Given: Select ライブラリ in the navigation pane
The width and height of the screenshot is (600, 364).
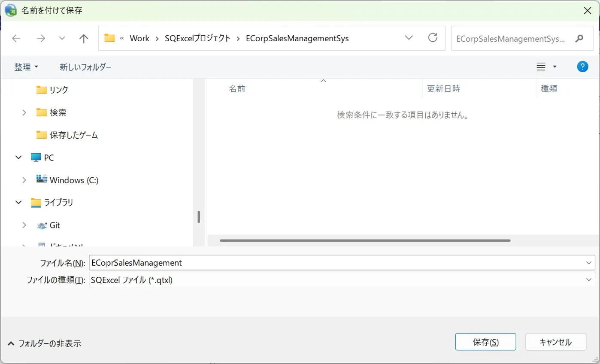Looking at the screenshot, I should tap(52, 203).
